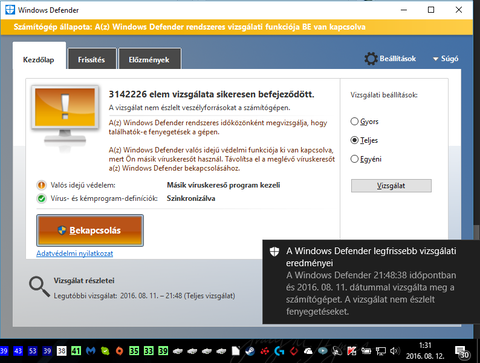Expand the Súgó dropdown menu
This screenshot has height=363, width=480.
click(x=446, y=59)
